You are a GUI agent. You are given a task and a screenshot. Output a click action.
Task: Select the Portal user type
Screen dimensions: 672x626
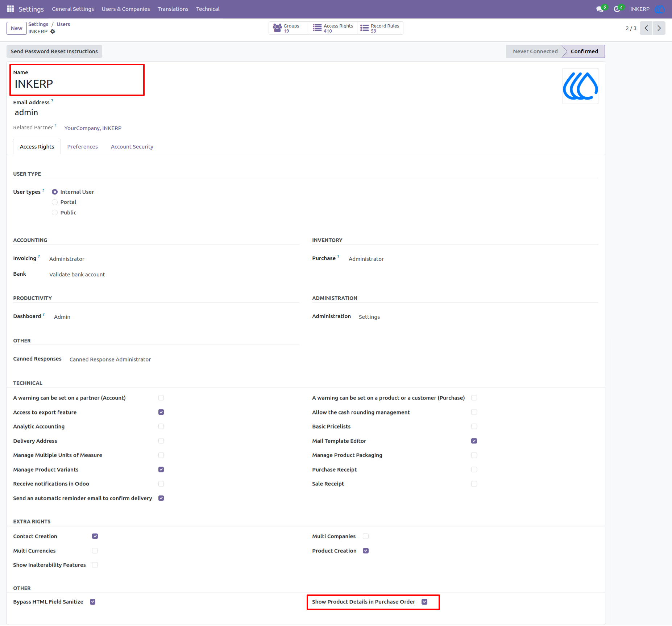[55, 202]
